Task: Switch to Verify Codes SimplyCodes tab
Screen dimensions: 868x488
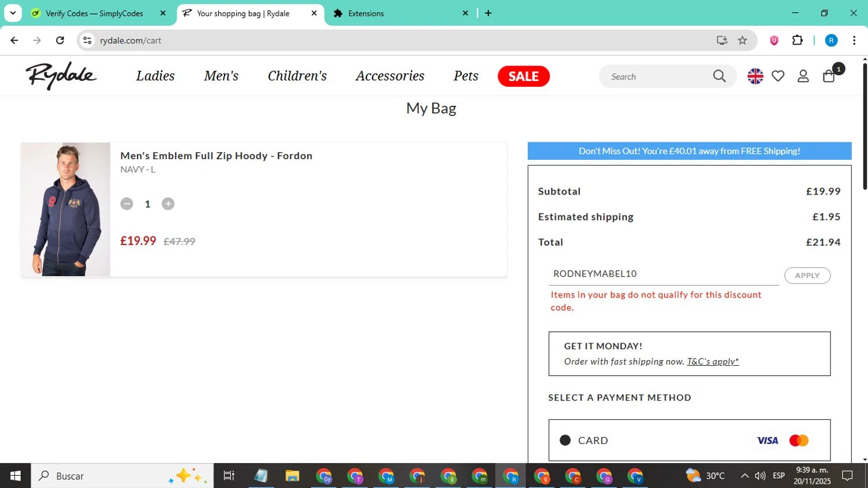Action: click(x=94, y=13)
